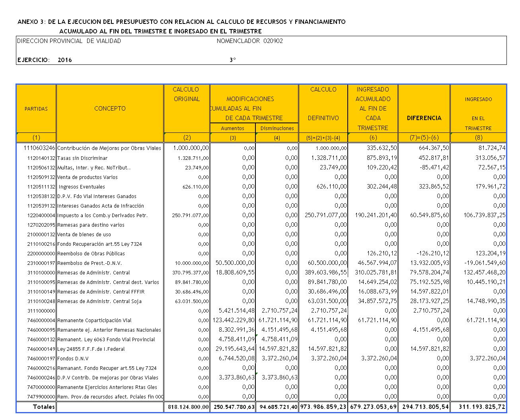
Task: Click the value 335.632,50
Action: coord(382,148)
